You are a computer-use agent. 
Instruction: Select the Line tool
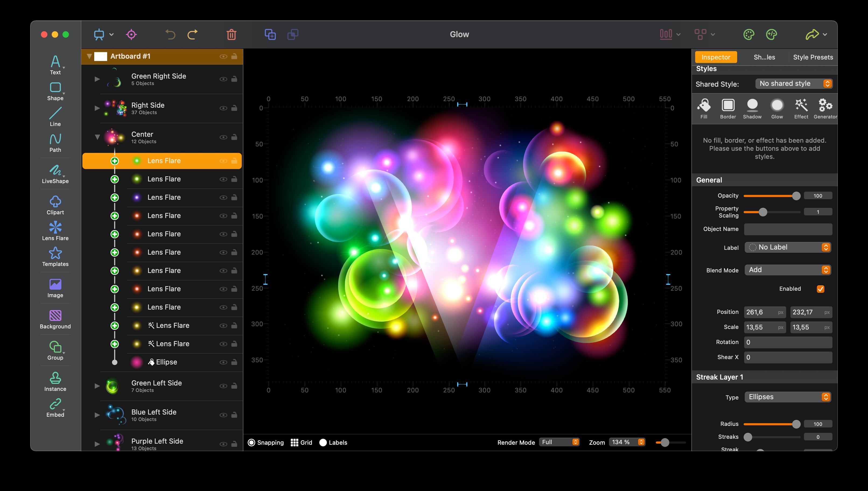[55, 117]
